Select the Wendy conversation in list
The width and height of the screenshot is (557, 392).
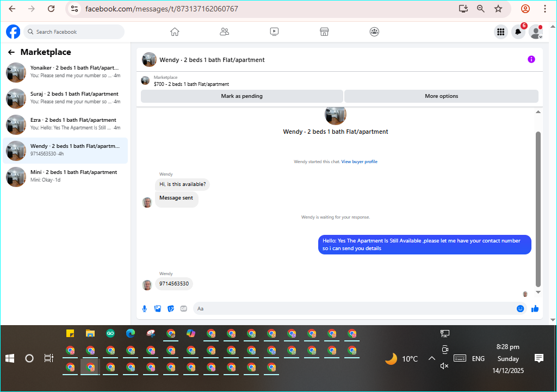65,151
